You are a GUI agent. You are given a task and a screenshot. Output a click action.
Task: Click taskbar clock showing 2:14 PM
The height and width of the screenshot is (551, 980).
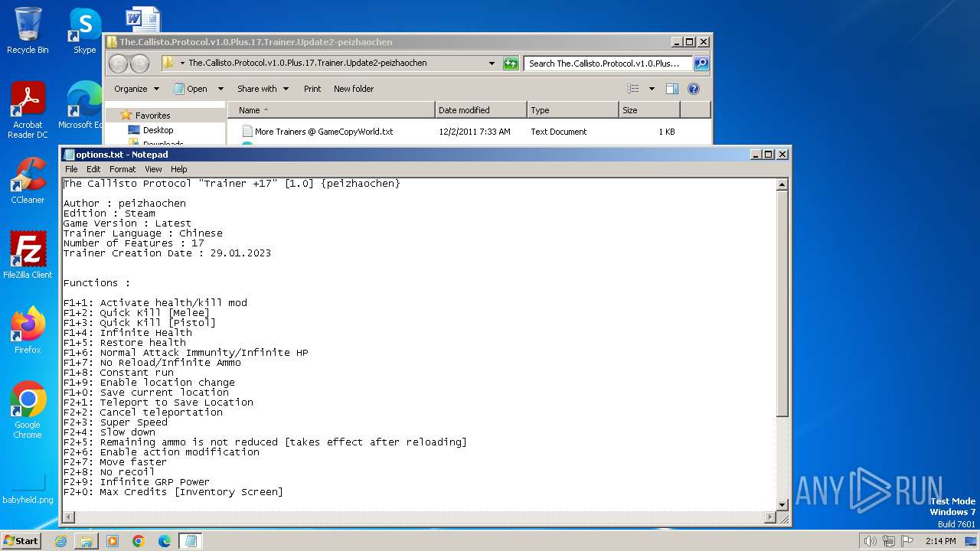941,541
